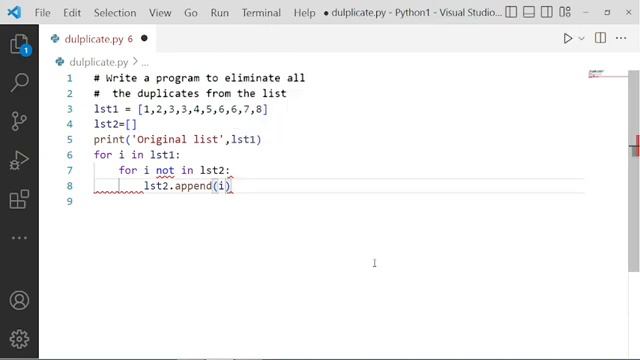Screen dimensions: 640x360
Task: Open the Source Control view
Action: 19,121
